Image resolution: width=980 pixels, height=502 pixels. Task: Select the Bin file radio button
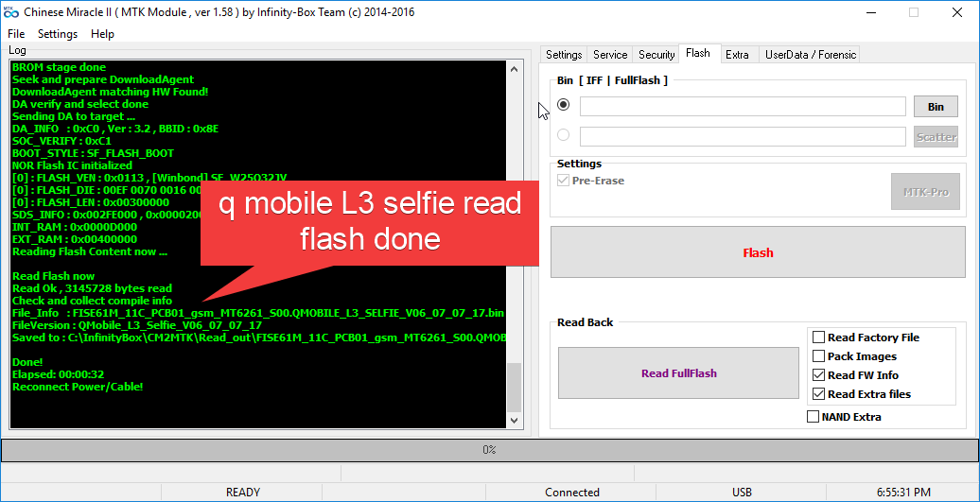click(563, 105)
